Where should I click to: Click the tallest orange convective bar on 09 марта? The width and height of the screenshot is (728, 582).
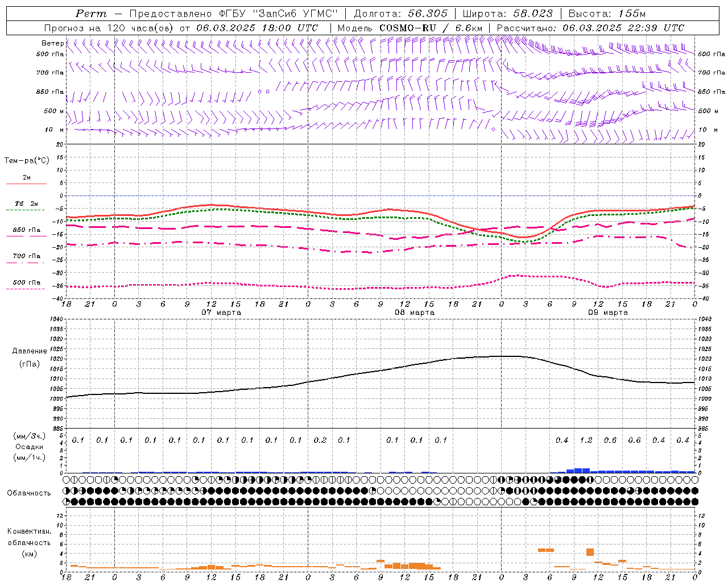(x=590, y=552)
